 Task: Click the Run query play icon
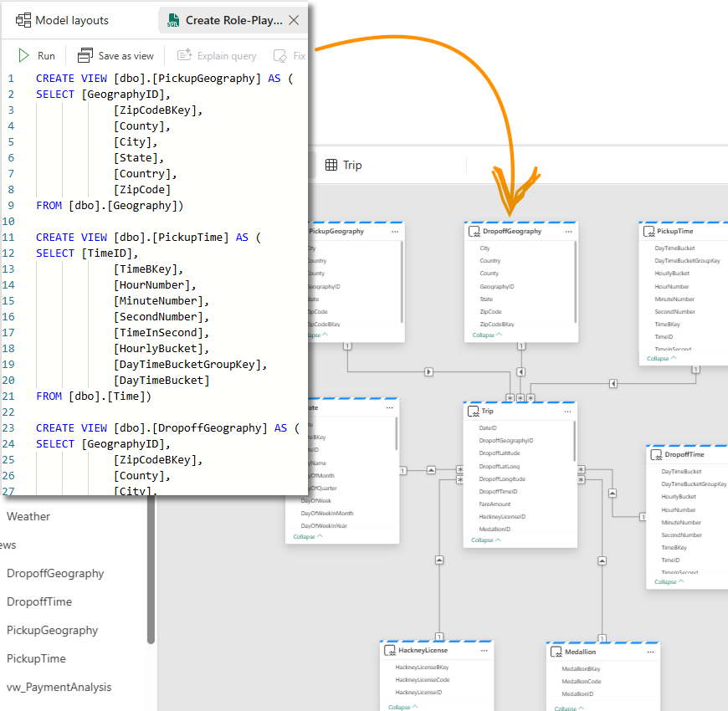pyautogui.click(x=24, y=56)
